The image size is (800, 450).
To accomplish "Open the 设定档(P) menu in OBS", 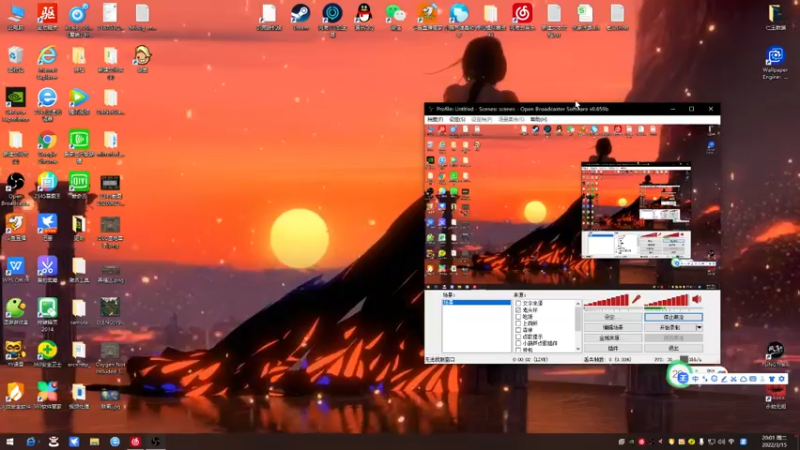I will coord(481,119).
